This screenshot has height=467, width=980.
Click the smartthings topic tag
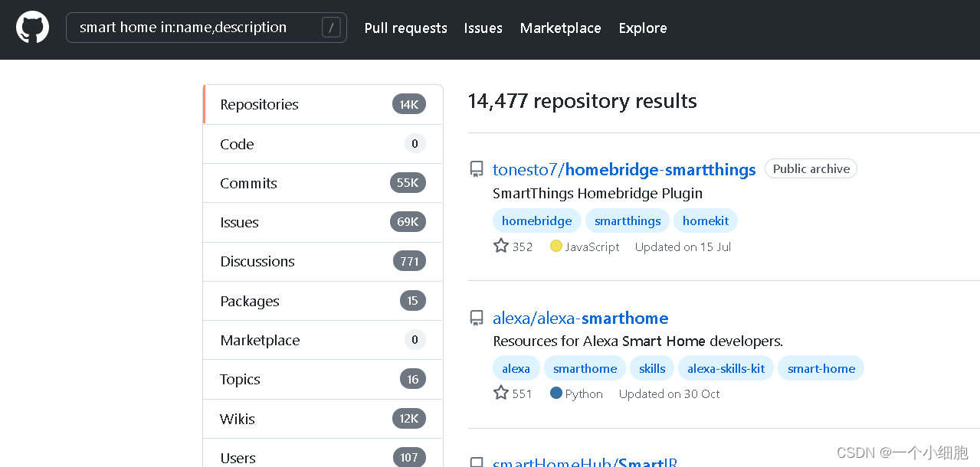628,220
